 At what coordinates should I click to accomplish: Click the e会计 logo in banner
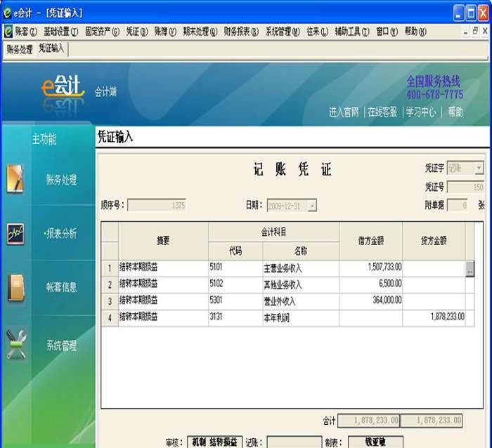click(63, 85)
